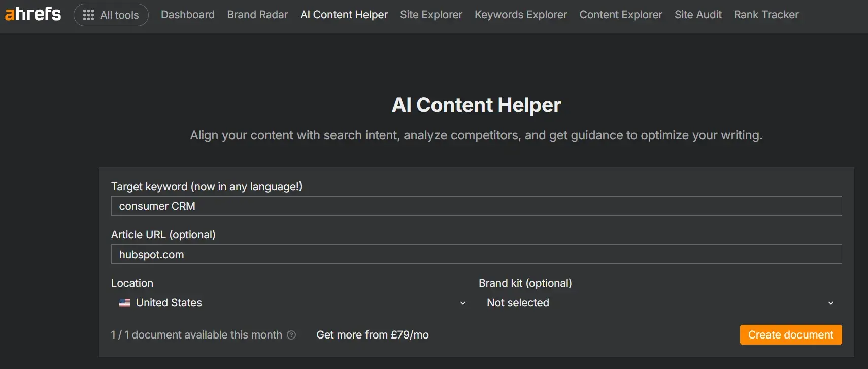Expand the Brand kit dropdown chevron
This screenshot has height=369, width=868.
[830, 303]
